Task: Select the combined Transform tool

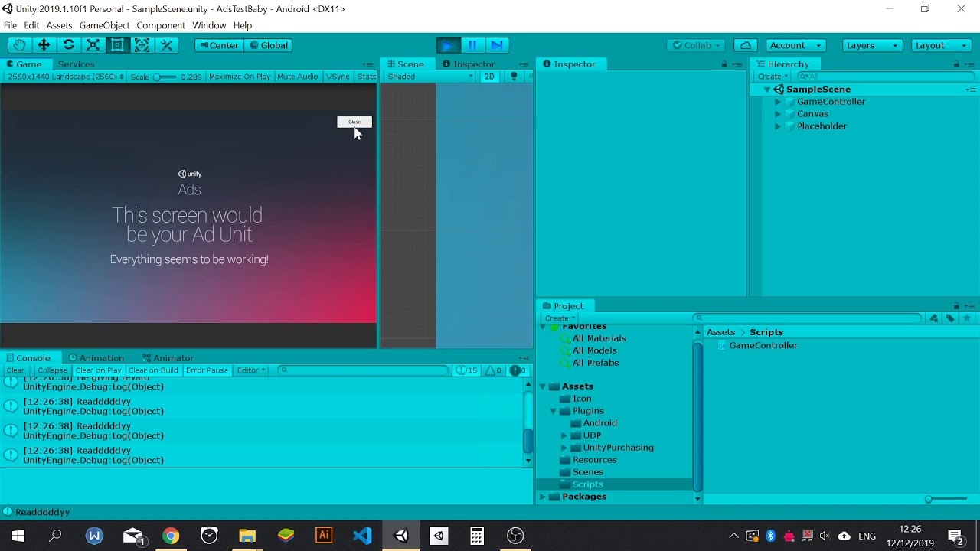Action: [x=142, y=45]
